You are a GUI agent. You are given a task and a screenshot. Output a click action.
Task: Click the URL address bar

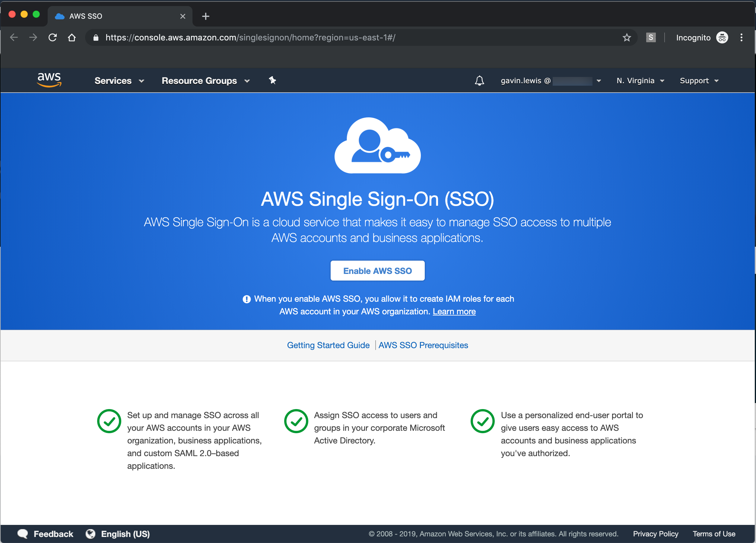tap(361, 37)
